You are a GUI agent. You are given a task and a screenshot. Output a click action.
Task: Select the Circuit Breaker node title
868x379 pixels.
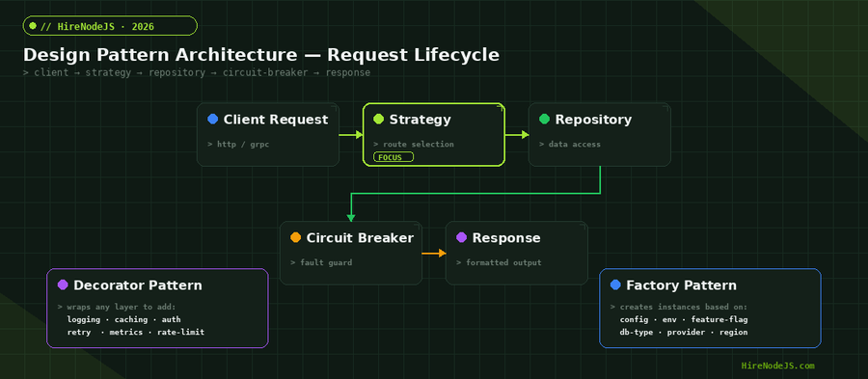360,238
